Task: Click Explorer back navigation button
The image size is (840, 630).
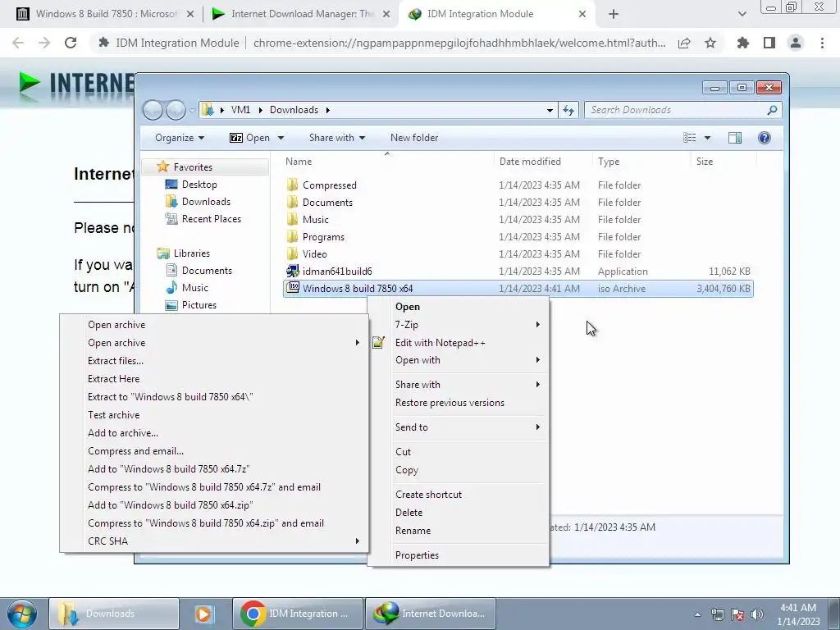Action: point(153,110)
